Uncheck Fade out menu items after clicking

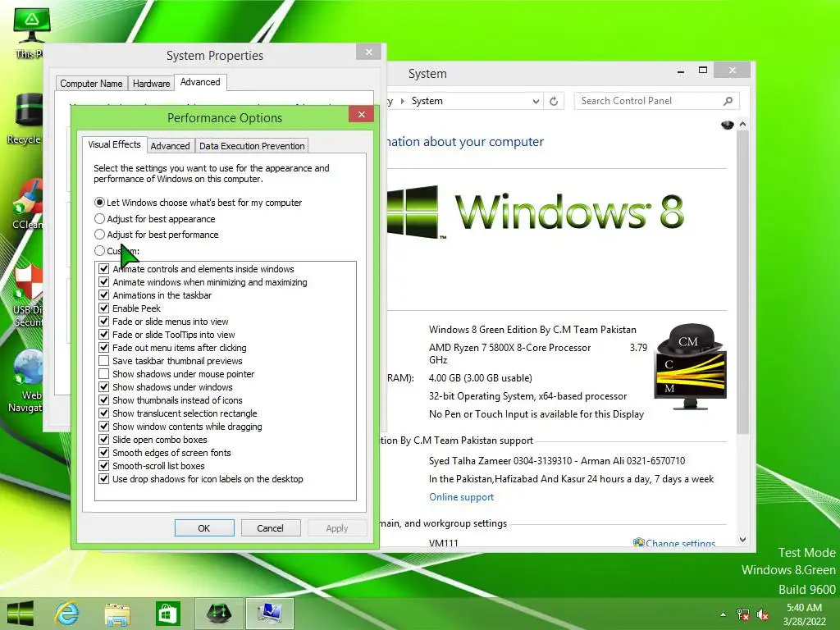[x=104, y=348]
